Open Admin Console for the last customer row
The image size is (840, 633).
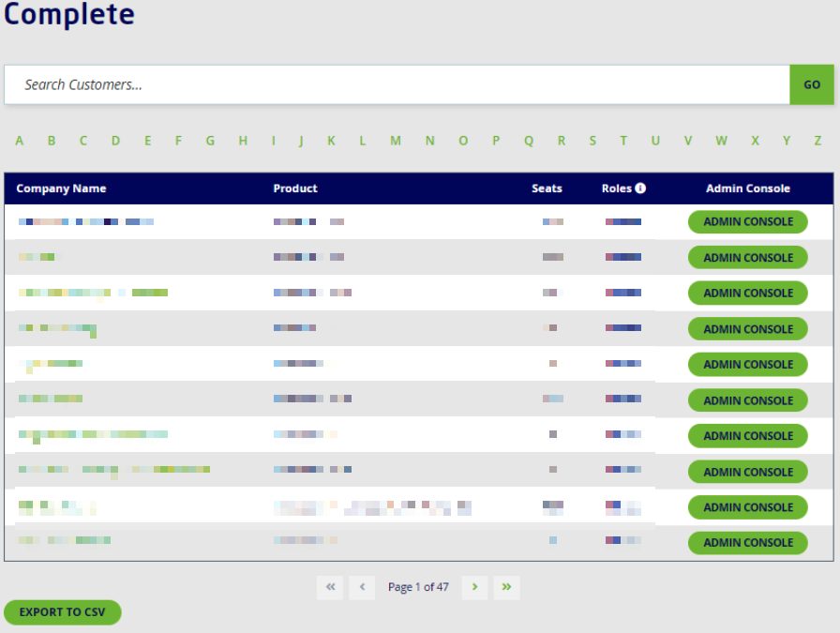(747, 543)
